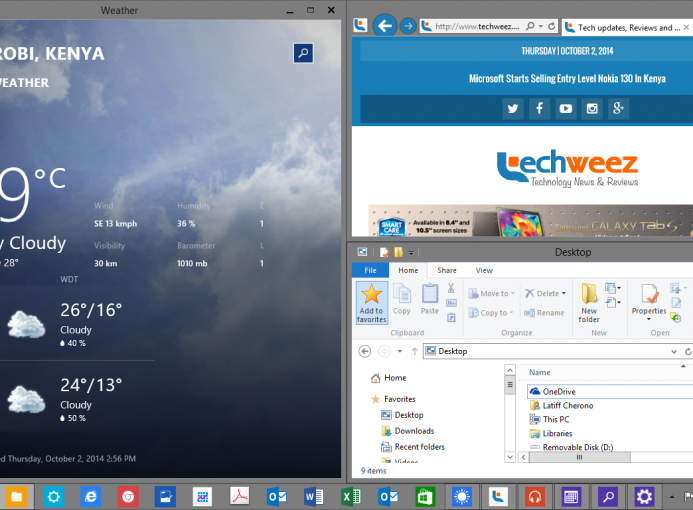Switch to the Home ribbon tab

[408, 270]
